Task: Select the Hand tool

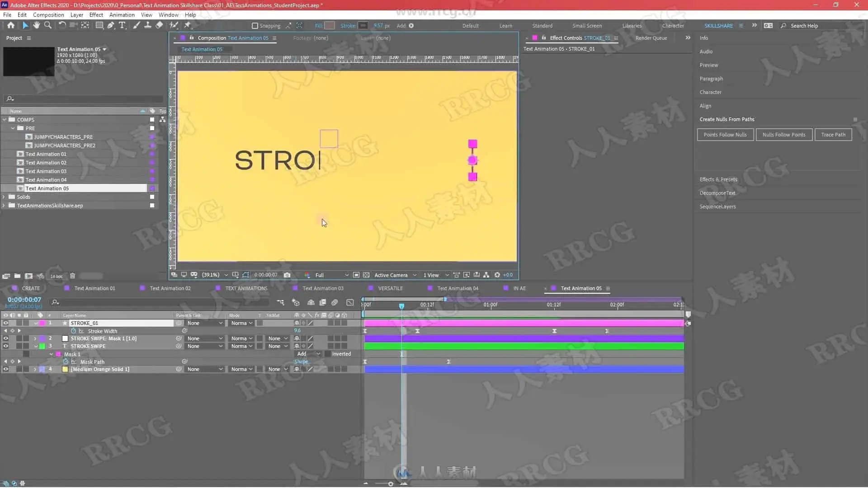Action: tap(36, 25)
